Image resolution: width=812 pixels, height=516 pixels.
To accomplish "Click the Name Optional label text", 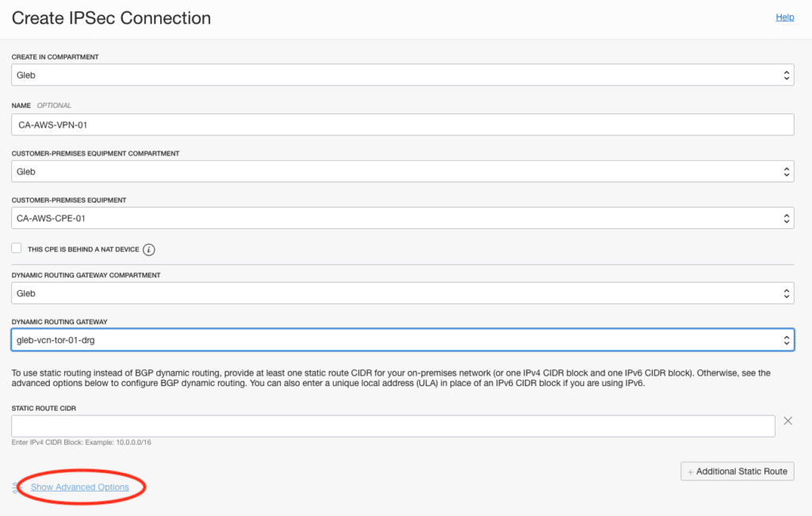I will click(x=41, y=105).
